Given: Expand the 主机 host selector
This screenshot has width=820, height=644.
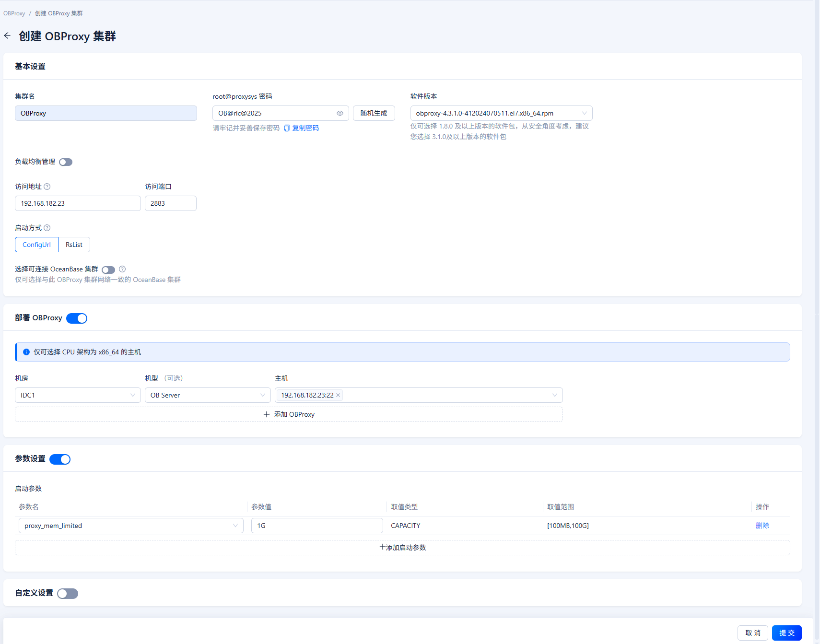Looking at the screenshot, I should (x=419, y=395).
